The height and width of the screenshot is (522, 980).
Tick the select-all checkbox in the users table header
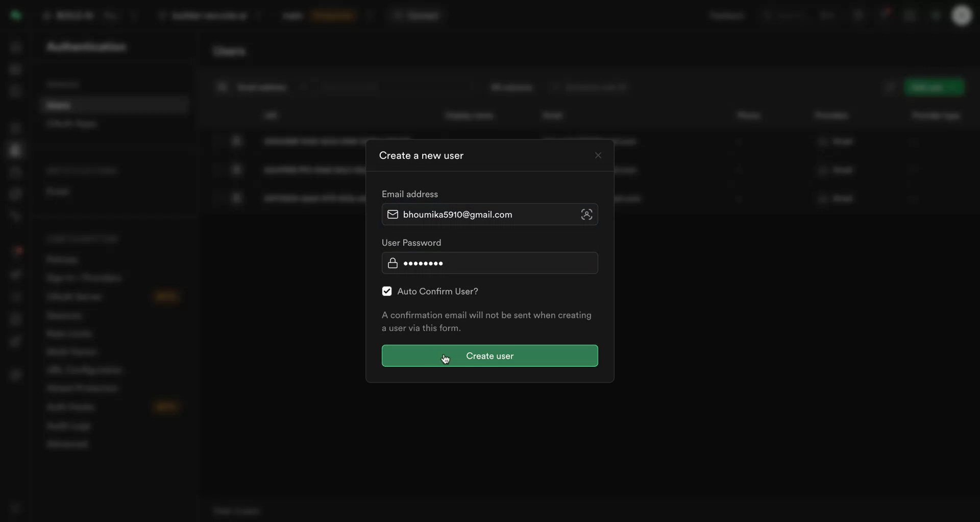[219, 115]
